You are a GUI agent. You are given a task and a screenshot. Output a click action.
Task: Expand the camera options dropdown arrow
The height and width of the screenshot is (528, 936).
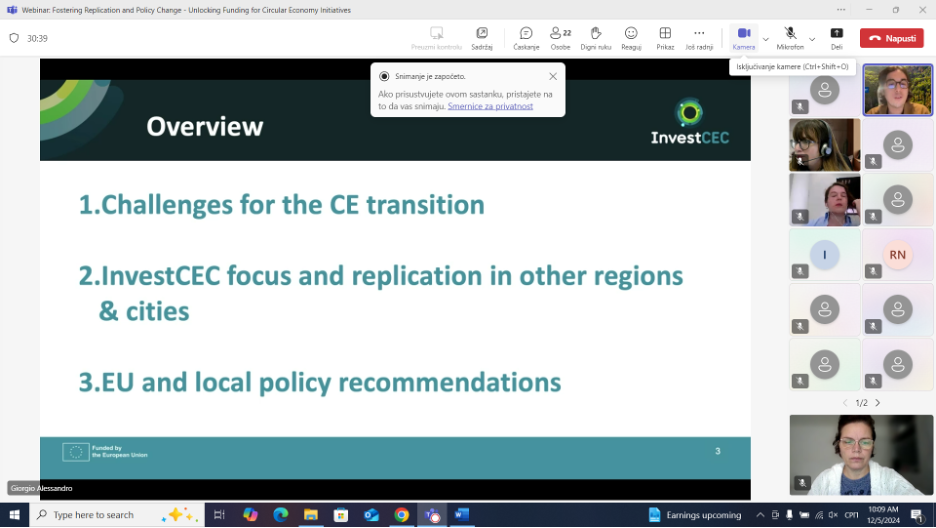pyautogui.click(x=766, y=39)
